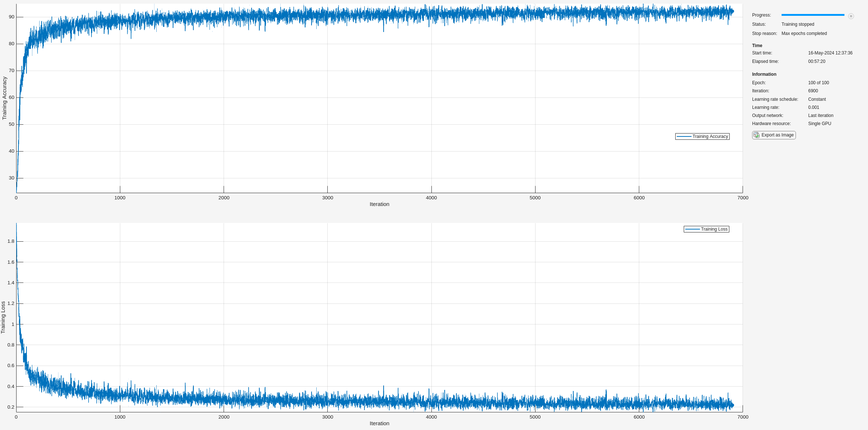
Task: Click the start time value 16-May-2024
Action: [x=830, y=53]
